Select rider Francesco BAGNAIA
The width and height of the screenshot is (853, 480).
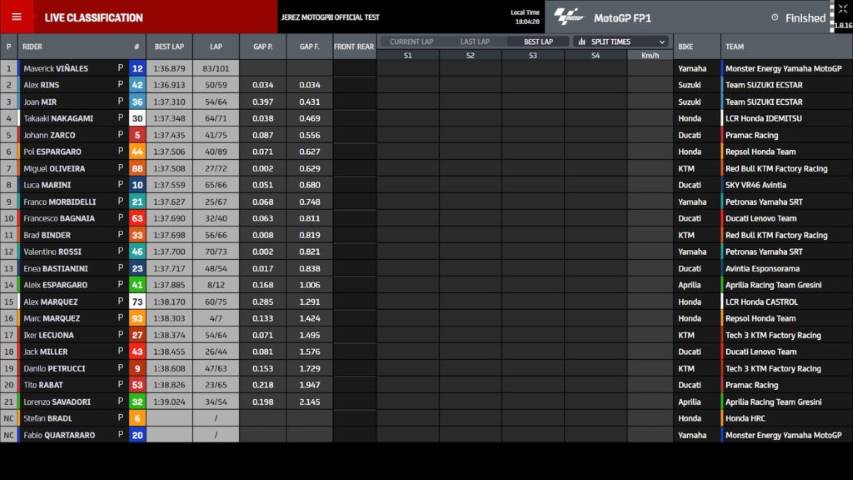click(x=59, y=218)
